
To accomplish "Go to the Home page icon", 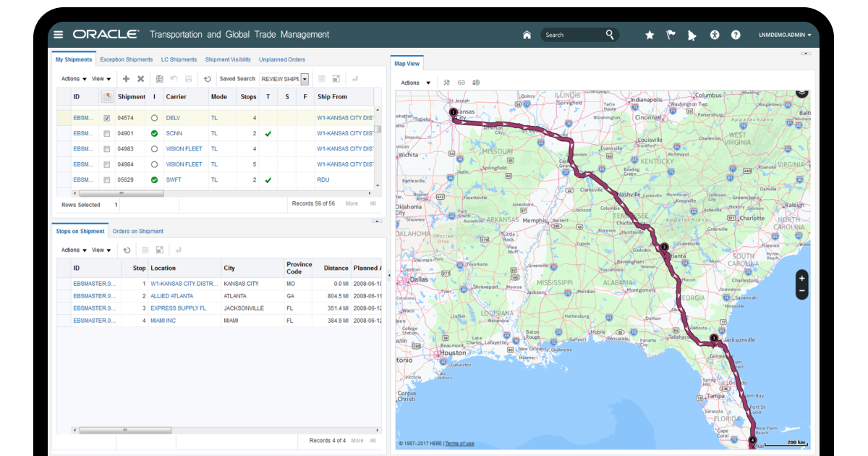I will (527, 35).
